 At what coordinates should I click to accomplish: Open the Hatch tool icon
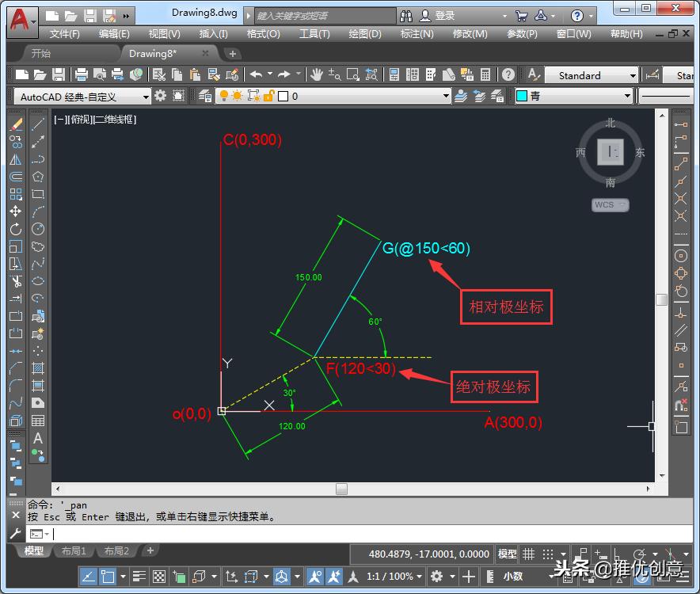coord(38,367)
